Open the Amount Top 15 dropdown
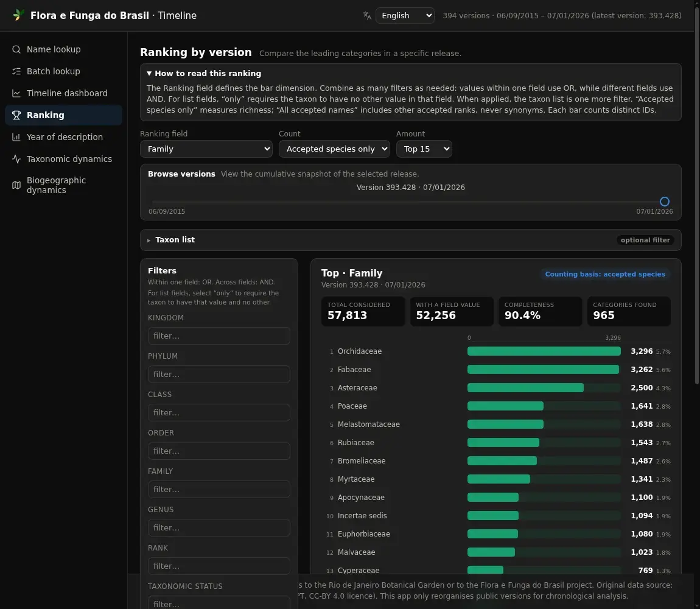 424,149
